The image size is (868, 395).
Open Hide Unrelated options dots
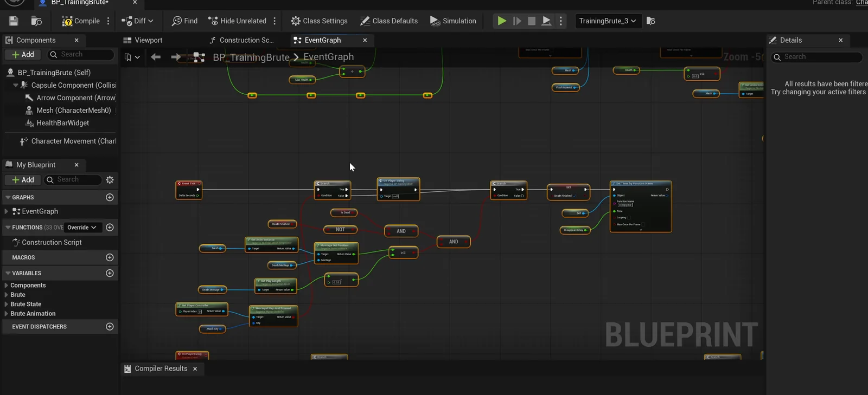point(275,21)
